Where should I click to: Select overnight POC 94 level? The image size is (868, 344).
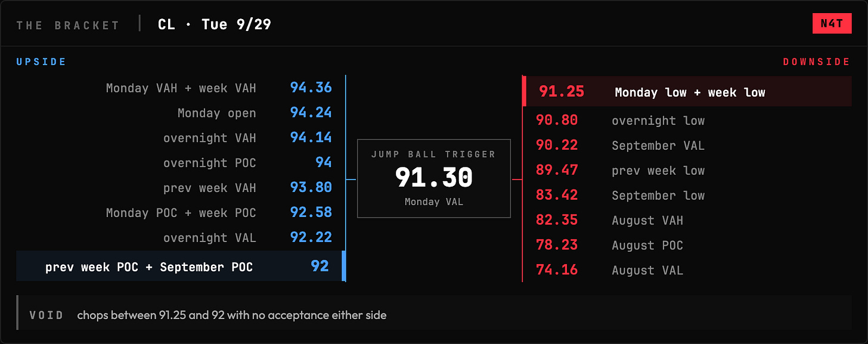[324, 163]
